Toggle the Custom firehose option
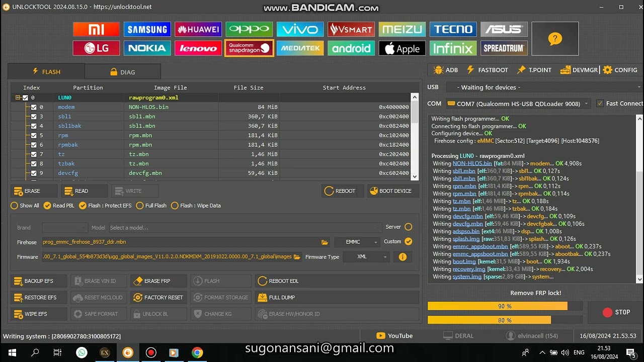This screenshot has width=644, height=362. pos(409,242)
